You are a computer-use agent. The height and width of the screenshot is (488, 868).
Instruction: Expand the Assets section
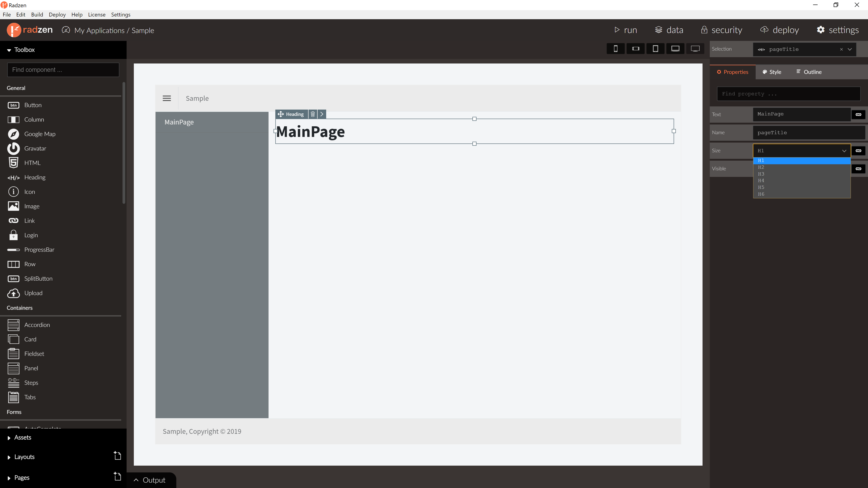(x=23, y=437)
